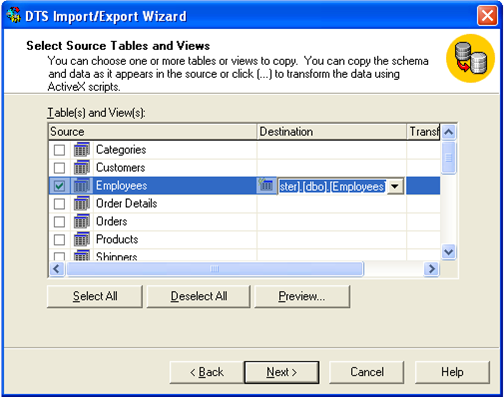
Task: Proceed with the Next button
Action: click(x=282, y=372)
